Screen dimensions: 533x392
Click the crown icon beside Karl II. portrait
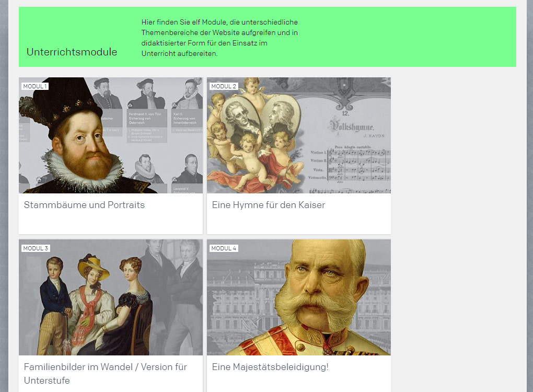click(x=175, y=106)
